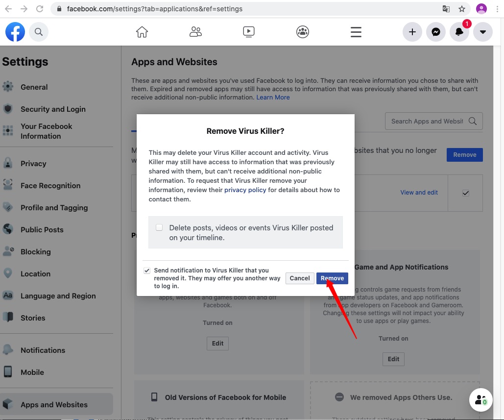Click the General gear icon

(x=8, y=86)
